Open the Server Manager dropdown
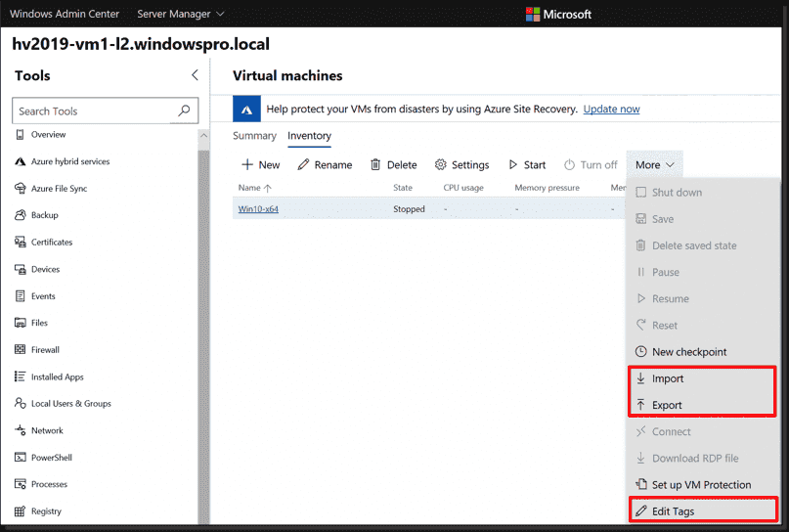Viewport: 789px width, 532px height. (180, 14)
